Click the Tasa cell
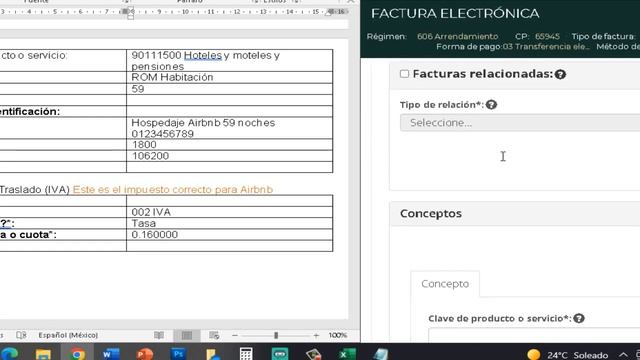The image size is (640, 360). tap(230, 223)
